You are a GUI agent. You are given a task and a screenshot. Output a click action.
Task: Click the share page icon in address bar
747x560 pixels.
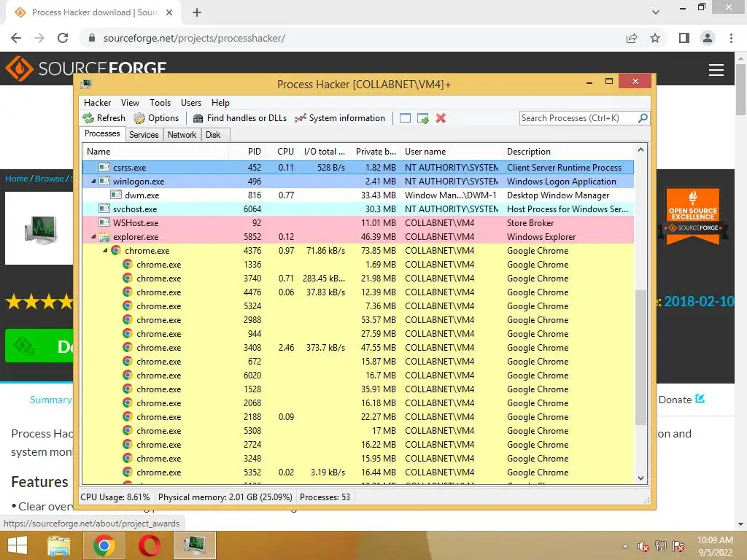pyautogui.click(x=632, y=38)
